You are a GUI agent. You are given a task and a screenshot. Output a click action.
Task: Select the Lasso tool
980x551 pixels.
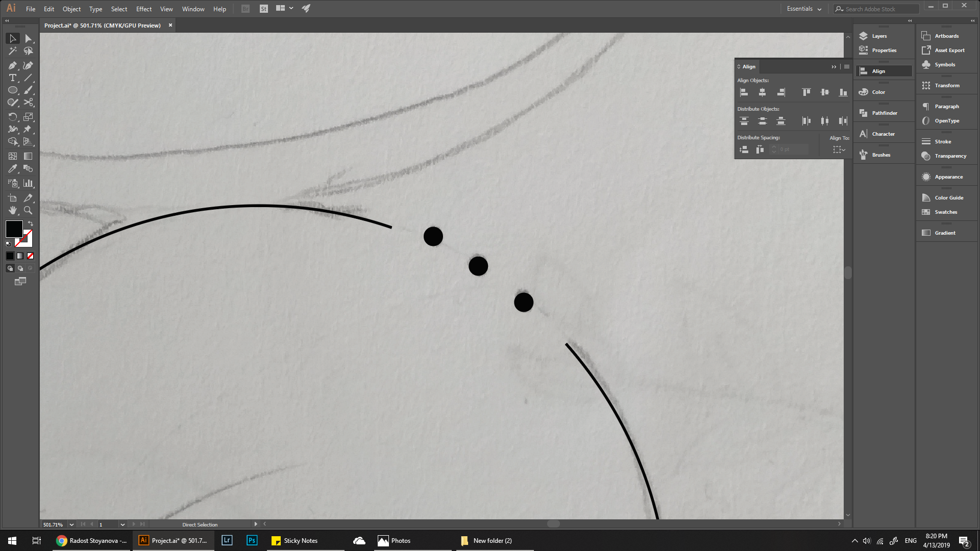click(28, 51)
